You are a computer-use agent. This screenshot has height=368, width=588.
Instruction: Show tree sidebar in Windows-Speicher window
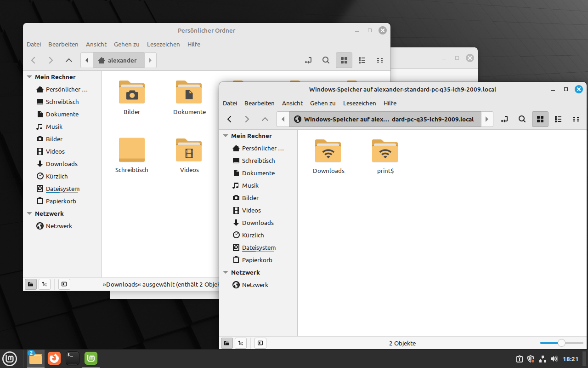241,343
